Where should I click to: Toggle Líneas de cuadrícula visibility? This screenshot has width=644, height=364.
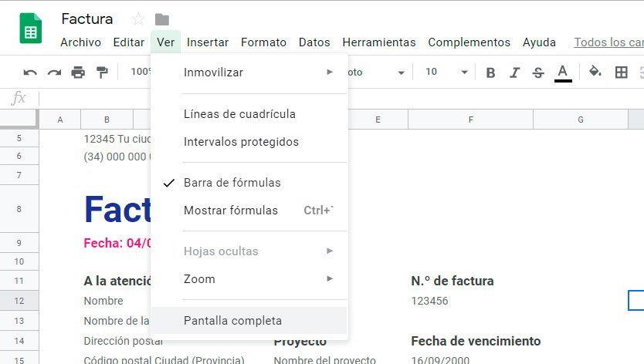[239, 114]
